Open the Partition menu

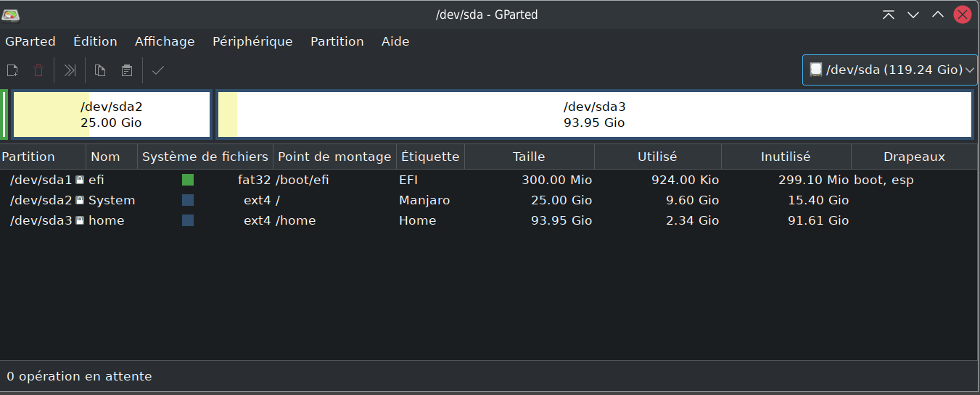pos(337,41)
